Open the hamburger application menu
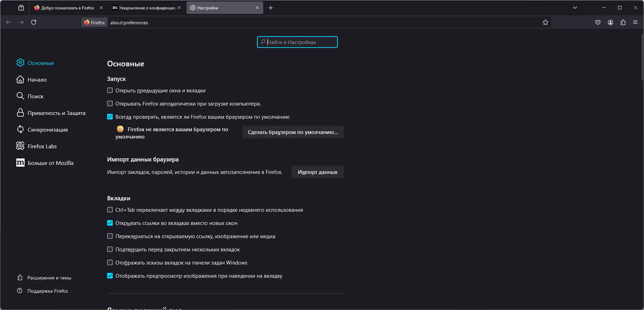The height and width of the screenshot is (310, 644). click(x=635, y=22)
